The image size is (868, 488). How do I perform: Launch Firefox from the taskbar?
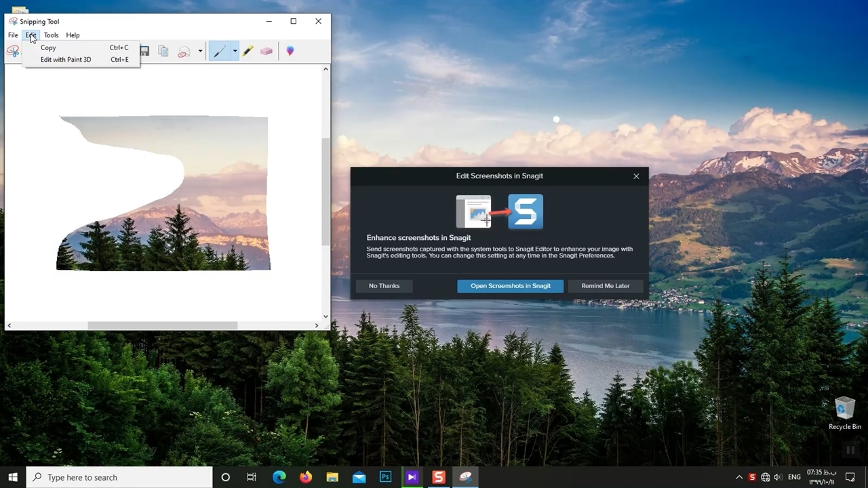pyautogui.click(x=306, y=477)
